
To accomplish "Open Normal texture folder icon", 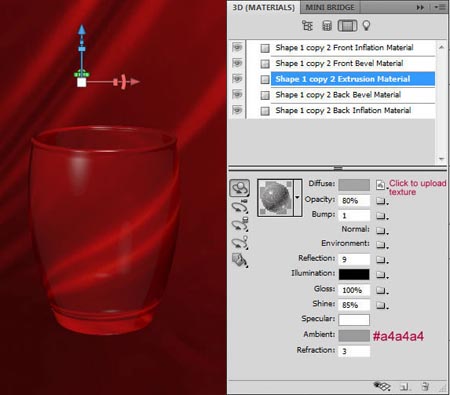I will point(381,230).
